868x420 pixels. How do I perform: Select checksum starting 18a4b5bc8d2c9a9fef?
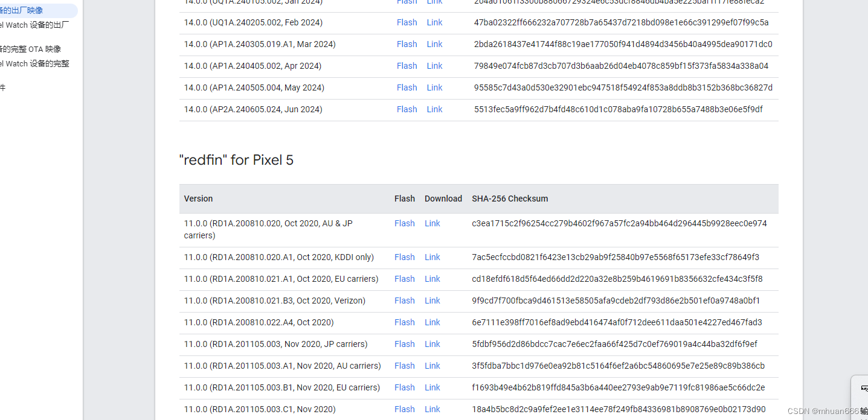point(619,409)
